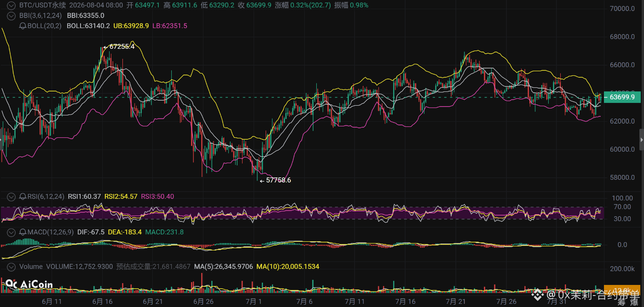This screenshot has height=307, width=644.
Task: Click the 70000.0 price axis label
Action: 622,9
